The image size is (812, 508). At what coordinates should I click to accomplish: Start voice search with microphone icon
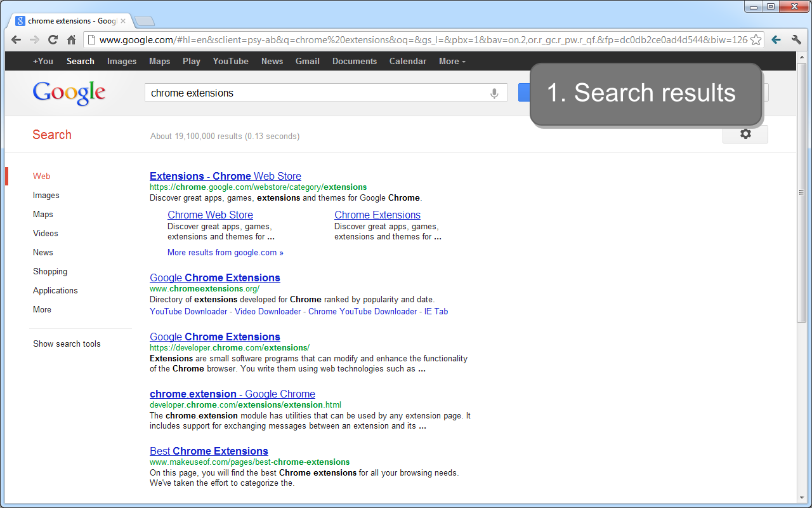pyautogui.click(x=494, y=93)
